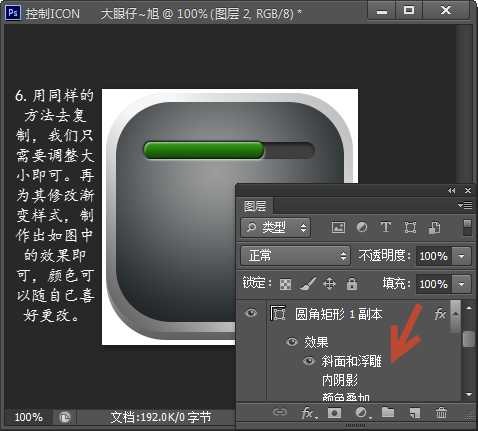Lock all padlock icon
478x431 pixels.
coord(352,284)
